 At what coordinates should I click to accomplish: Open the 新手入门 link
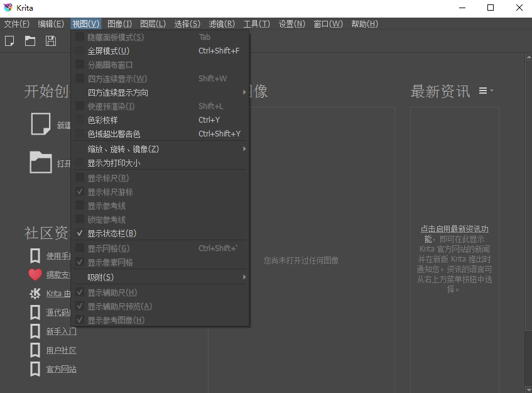tap(62, 331)
